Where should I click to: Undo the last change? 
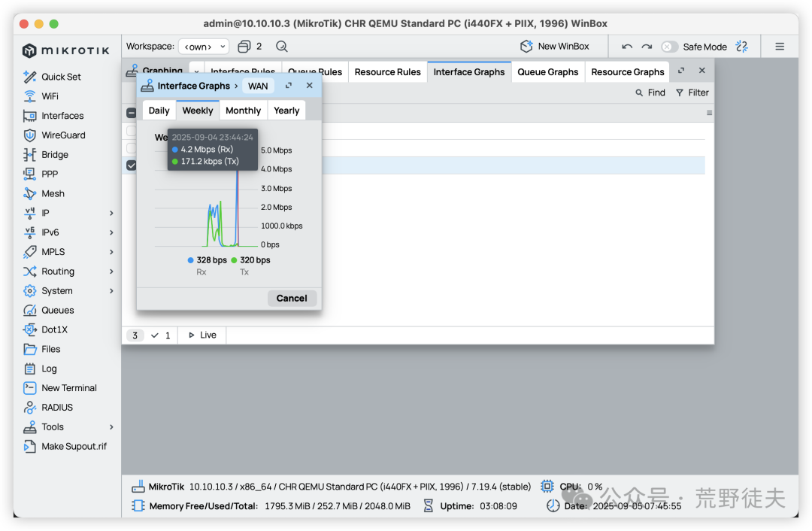coord(627,47)
